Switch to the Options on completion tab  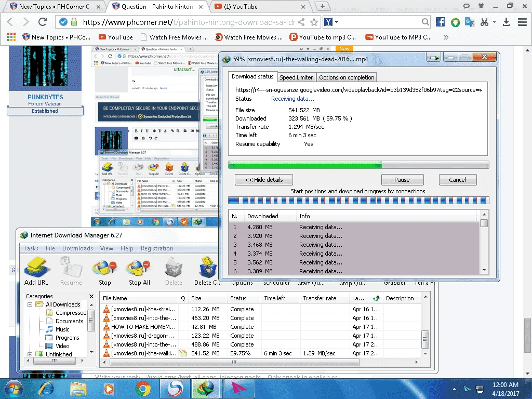[x=347, y=77]
